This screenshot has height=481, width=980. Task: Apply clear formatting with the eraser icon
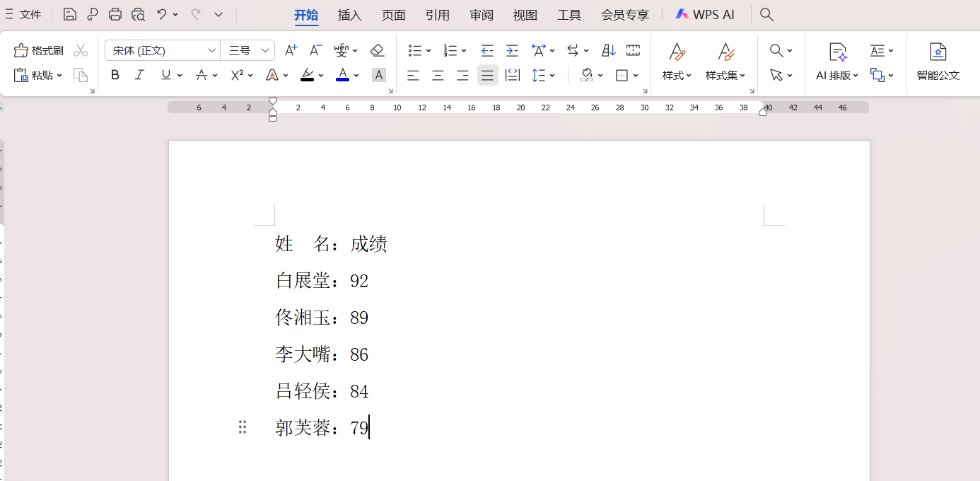377,50
